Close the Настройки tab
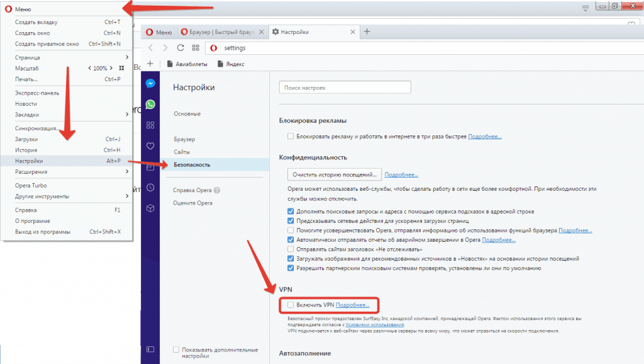This screenshot has width=644, height=364. 352,31
